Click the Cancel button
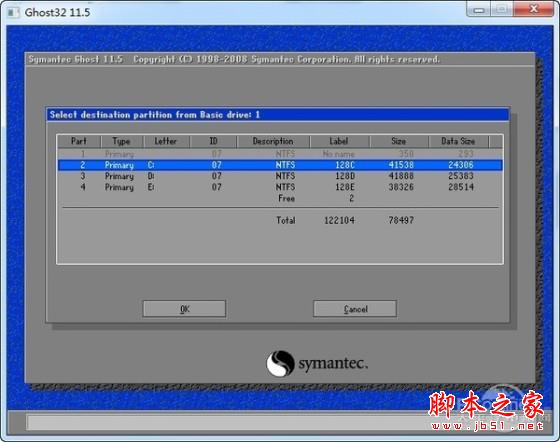The height and width of the screenshot is (442, 560). (x=355, y=309)
